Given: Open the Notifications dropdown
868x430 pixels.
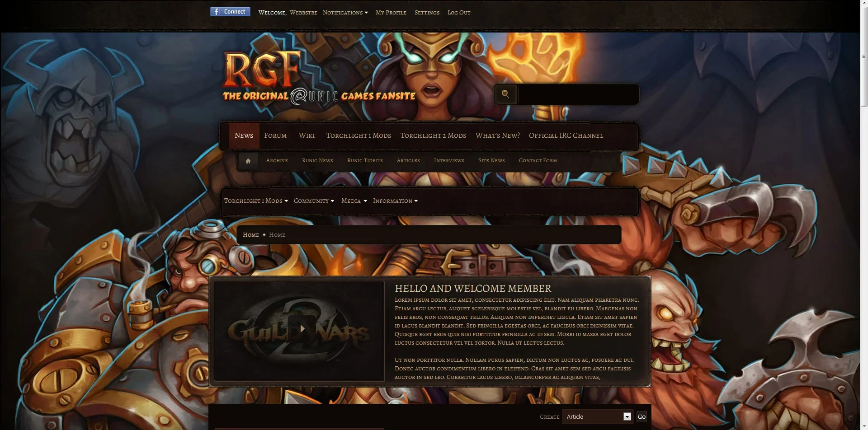Looking at the screenshot, I should coord(345,13).
